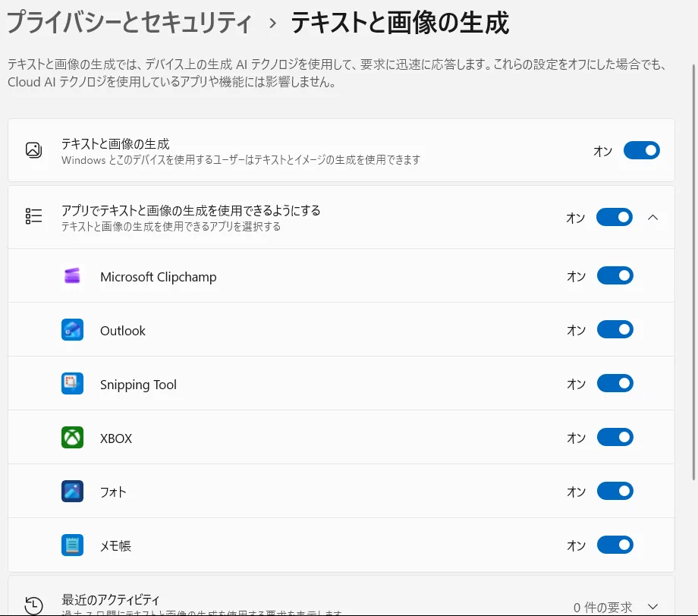Screen dimensions: 698x616
Task: Click the メモ帳 label text
Action: [x=116, y=546]
